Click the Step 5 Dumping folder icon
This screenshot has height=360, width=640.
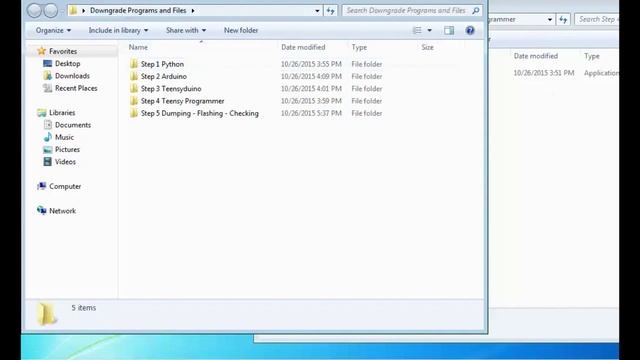[x=134, y=113]
